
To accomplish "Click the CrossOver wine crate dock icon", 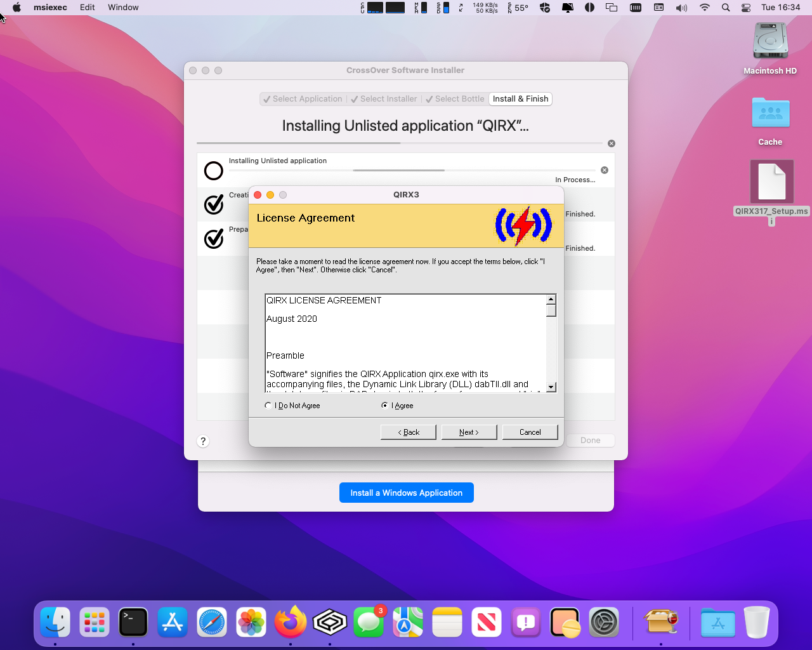I will (x=661, y=622).
